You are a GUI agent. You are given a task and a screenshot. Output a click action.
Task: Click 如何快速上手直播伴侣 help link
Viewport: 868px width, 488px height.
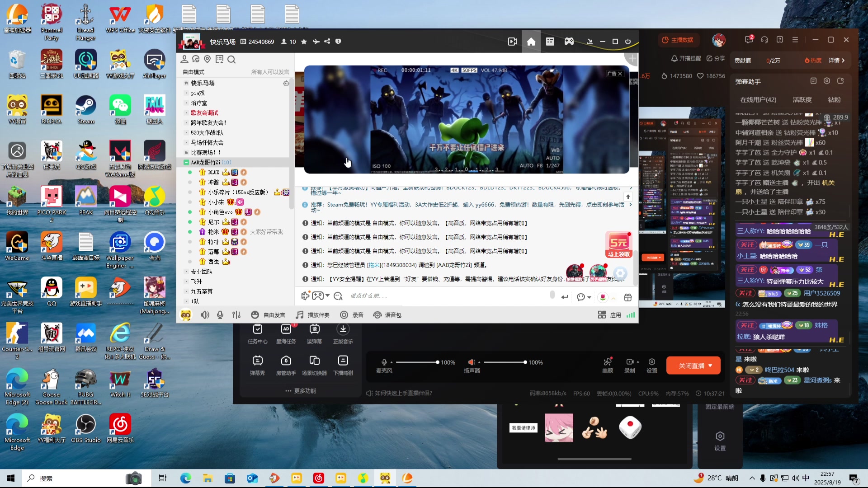click(x=399, y=393)
